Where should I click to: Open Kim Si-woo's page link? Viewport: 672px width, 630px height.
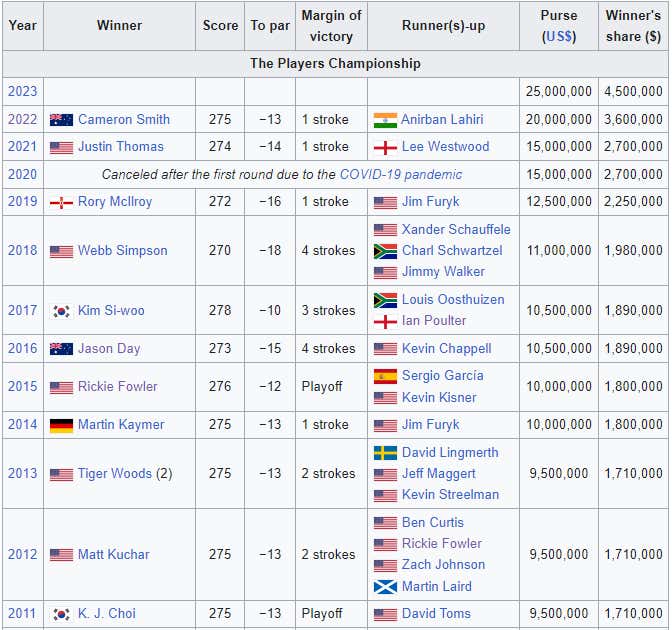pyautogui.click(x=111, y=311)
